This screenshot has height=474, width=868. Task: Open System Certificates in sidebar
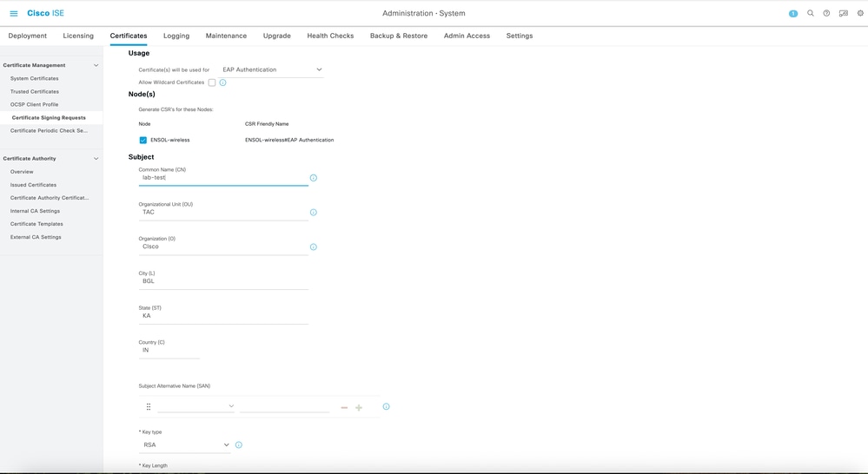coord(35,78)
